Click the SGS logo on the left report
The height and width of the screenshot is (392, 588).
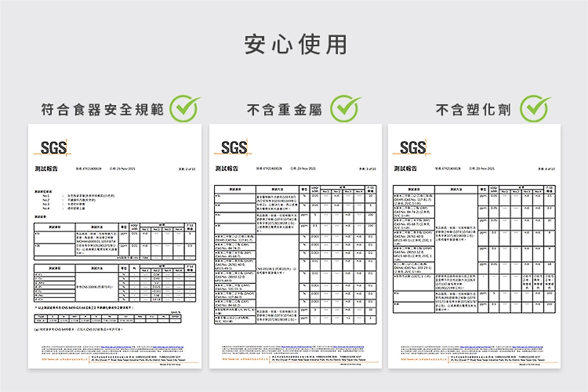(53, 148)
